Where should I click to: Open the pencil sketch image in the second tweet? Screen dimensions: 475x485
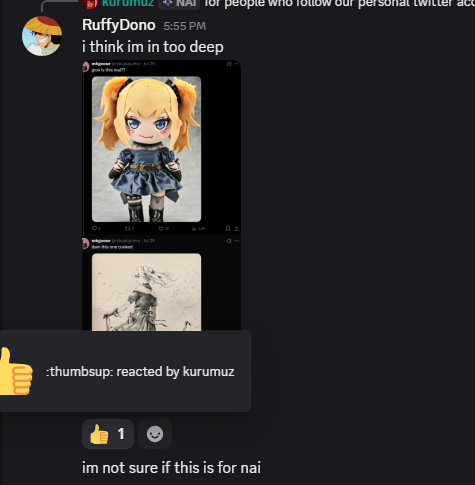[x=146, y=292]
